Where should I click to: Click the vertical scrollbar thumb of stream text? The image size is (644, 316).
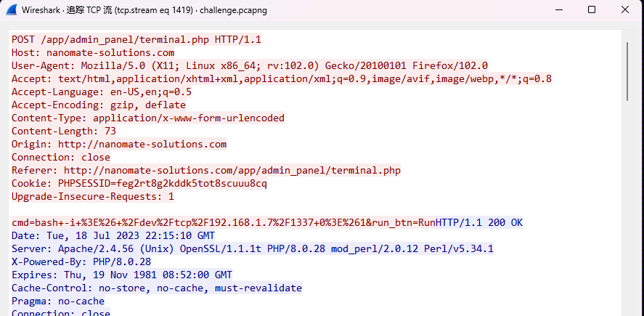pos(627,71)
